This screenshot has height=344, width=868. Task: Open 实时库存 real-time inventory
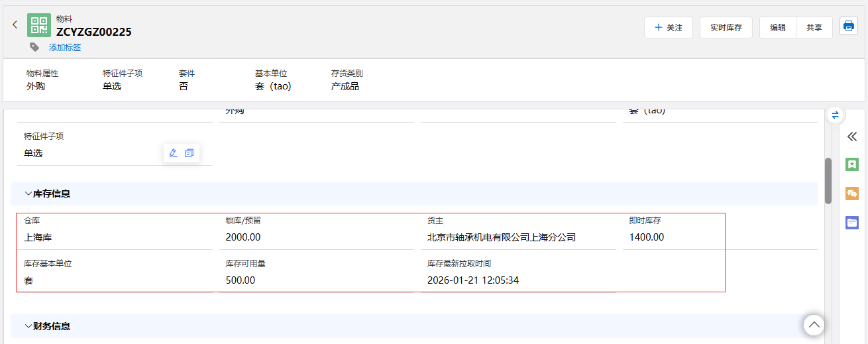pos(726,28)
